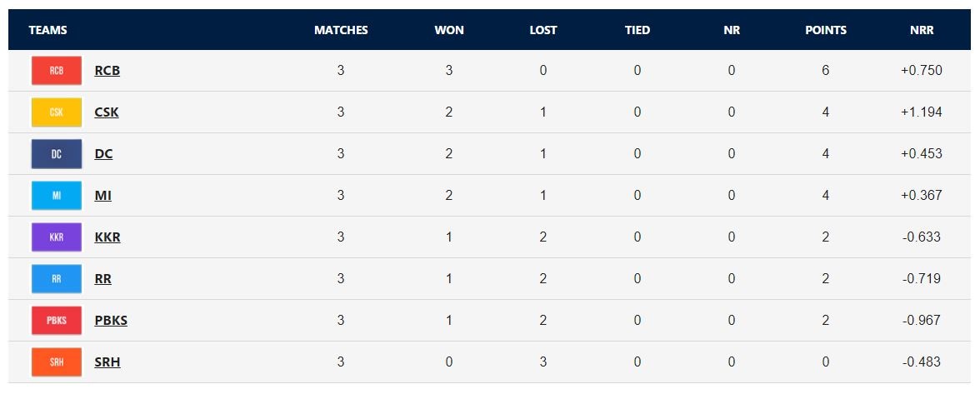Image resolution: width=980 pixels, height=394 pixels.
Task: Click RCB's NRR value +0.750
Action: [x=922, y=71]
